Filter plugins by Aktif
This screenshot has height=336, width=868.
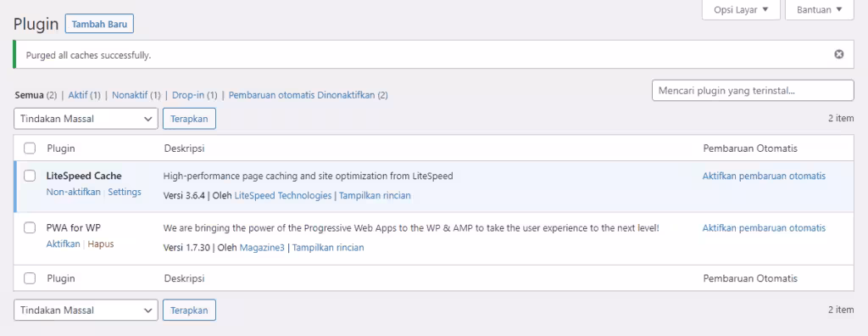[x=78, y=95]
